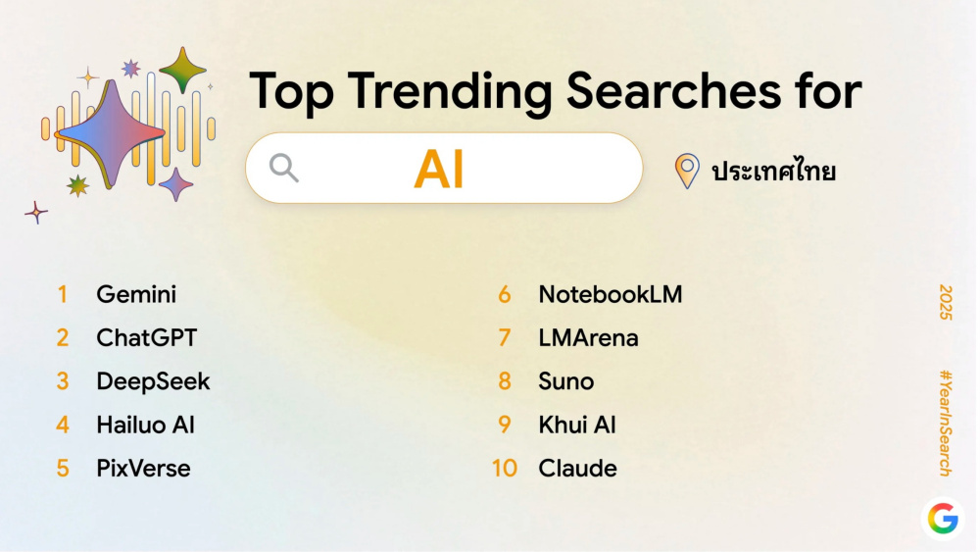Click the AI search bar field
Viewport: 980px width, 552px height.
pos(443,169)
